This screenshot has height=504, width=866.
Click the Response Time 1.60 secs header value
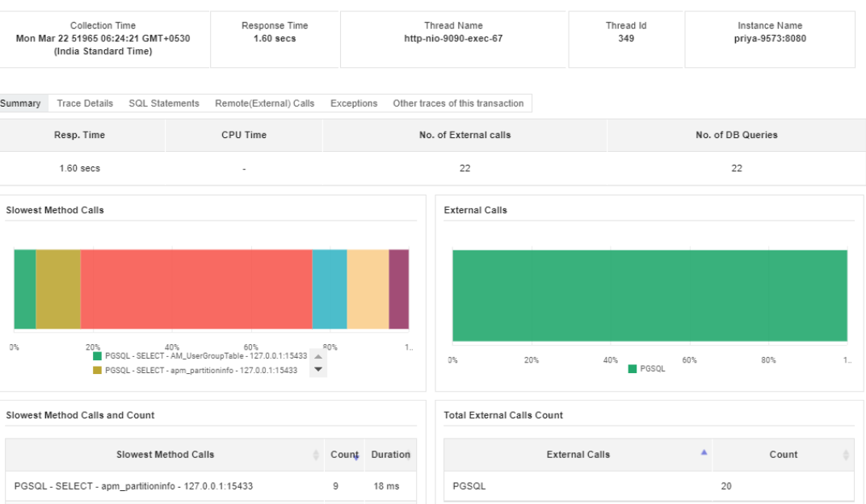(275, 39)
